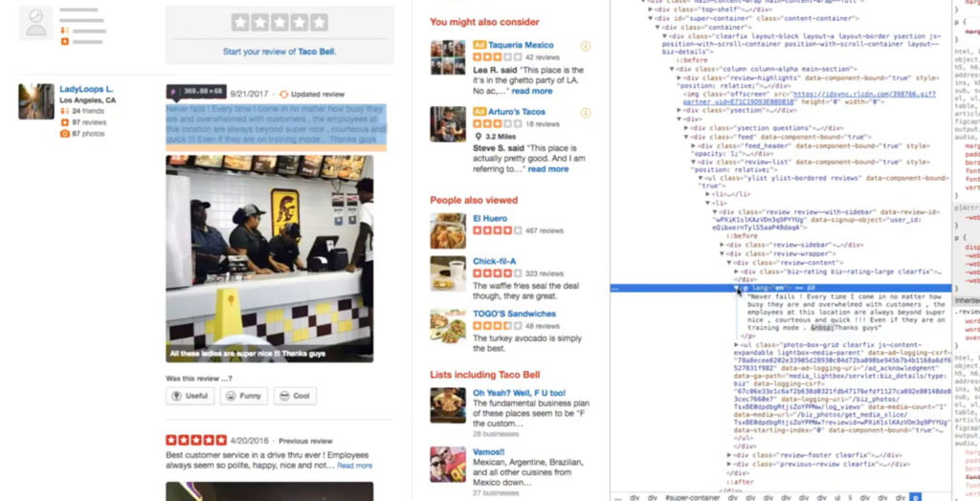Open Start your review of Taco Bell link
980x501 pixels.
(x=279, y=52)
